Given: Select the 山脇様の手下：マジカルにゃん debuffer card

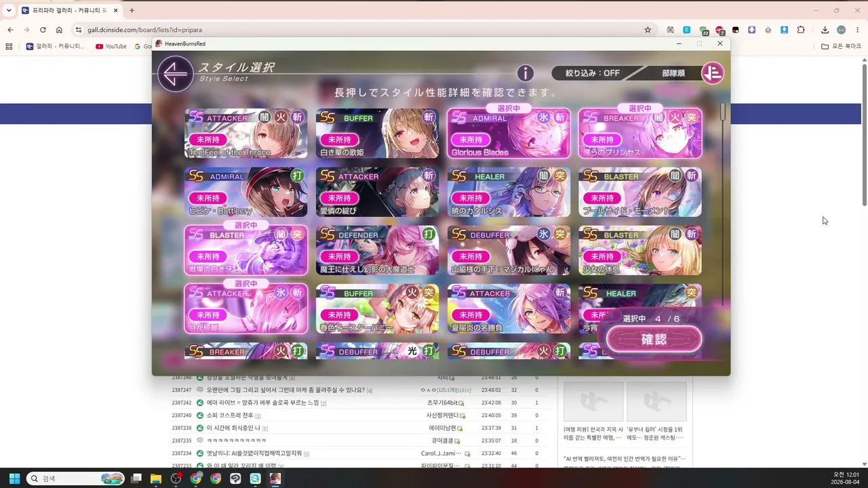Looking at the screenshot, I should (x=509, y=250).
